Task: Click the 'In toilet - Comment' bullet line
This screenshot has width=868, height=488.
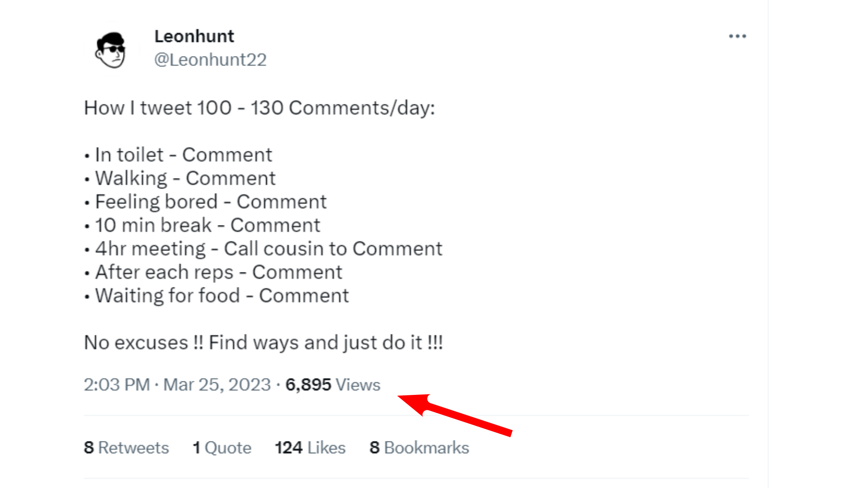Action: point(178,155)
